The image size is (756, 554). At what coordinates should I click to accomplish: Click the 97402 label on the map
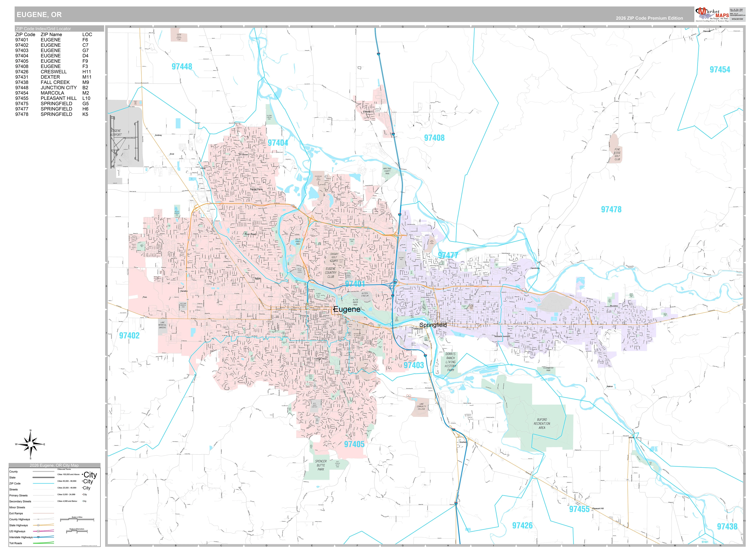[129, 335]
